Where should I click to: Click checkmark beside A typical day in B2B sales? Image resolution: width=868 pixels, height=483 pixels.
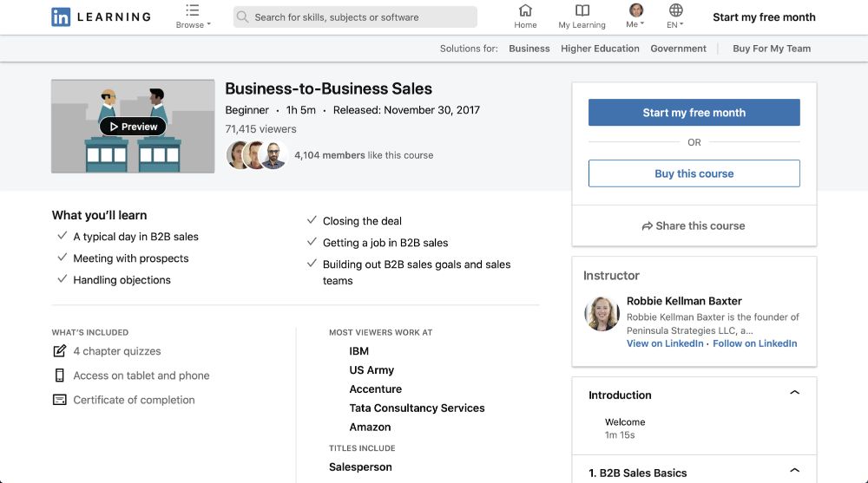pyautogui.click(x=62, y=236)
